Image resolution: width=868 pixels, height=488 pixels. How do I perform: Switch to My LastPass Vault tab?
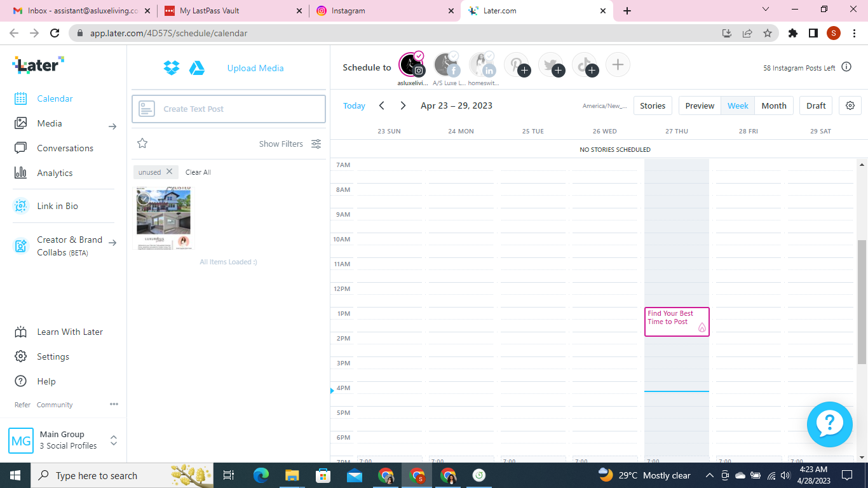tap(233, 11)
